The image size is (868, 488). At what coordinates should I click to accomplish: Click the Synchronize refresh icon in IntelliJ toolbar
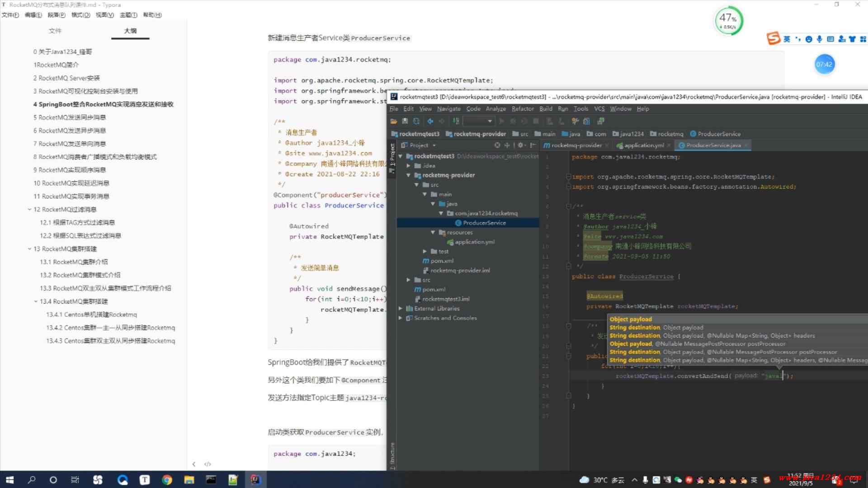coord(416,121)
